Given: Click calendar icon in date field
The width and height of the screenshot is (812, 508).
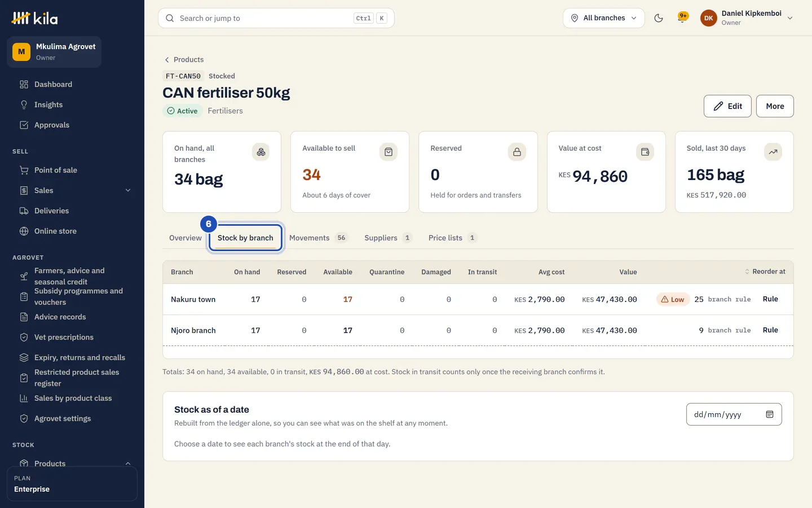Looking at the screenshot, I should coord(770,414).
